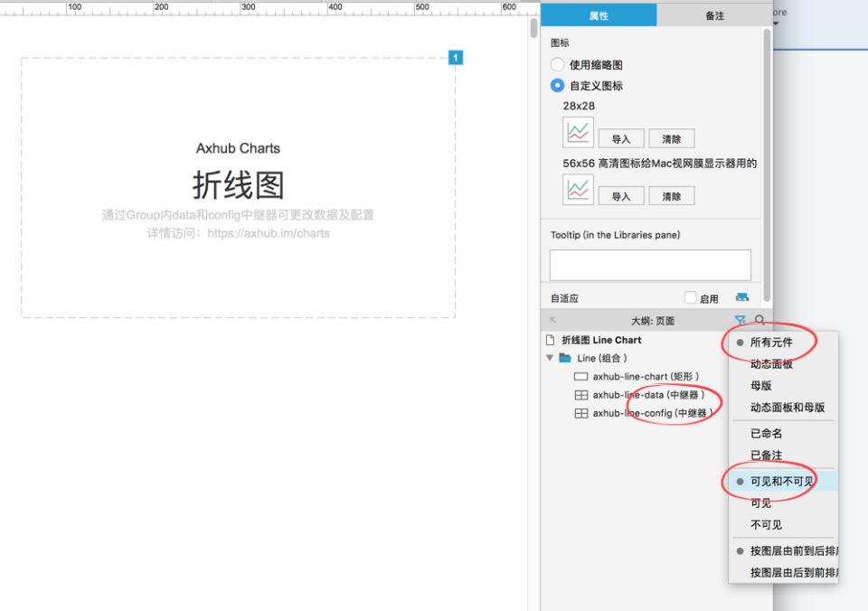Click the canvas vertical scrollbar
Screen dimensions: 868x611
[x=533, y=28]
